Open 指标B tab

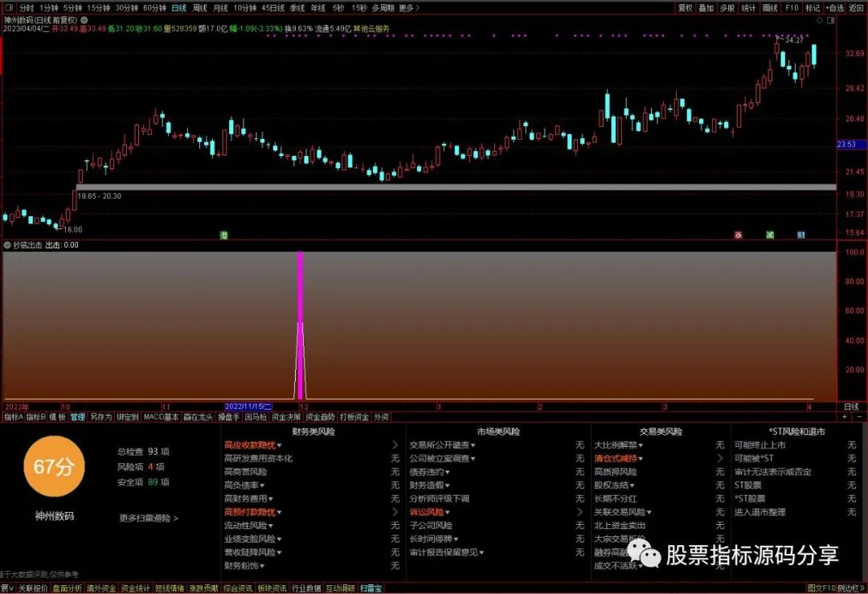[x=36, y=417]
